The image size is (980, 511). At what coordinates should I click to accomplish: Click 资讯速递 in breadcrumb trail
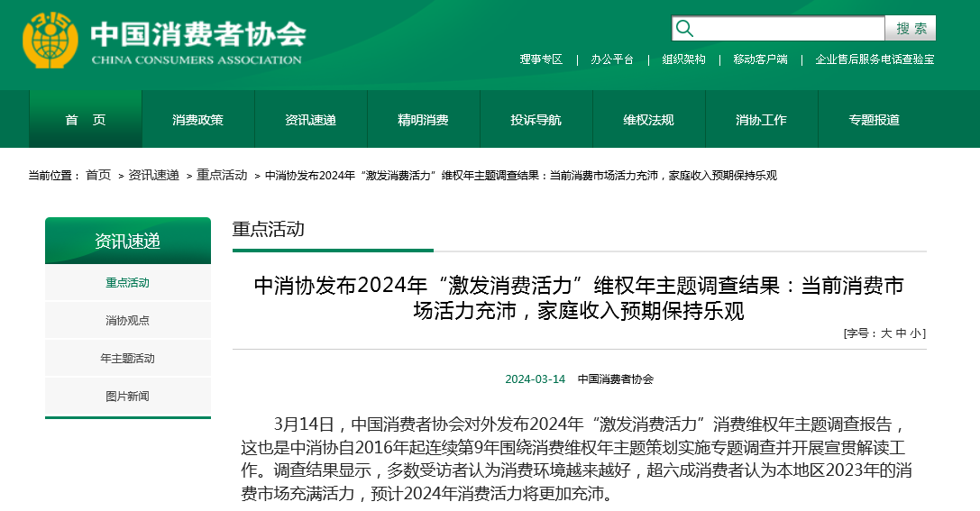(x=154, y=175)
